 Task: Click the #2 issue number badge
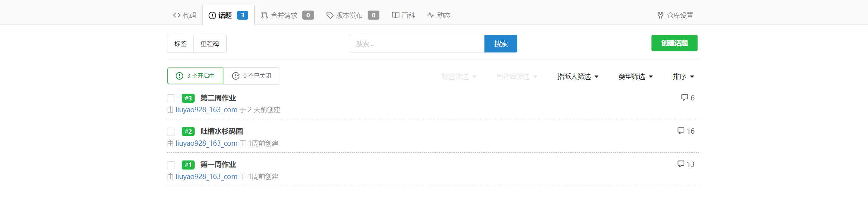tap(188, 131)
